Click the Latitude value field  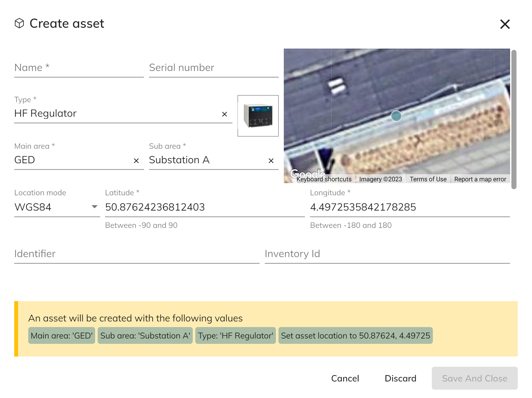204,207
